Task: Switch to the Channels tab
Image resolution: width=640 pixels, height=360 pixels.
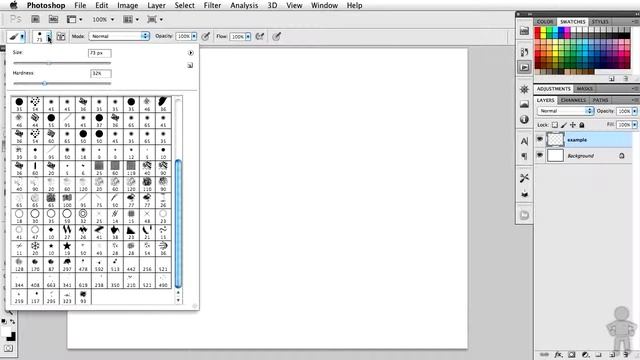Action: pyautogui.click(x=573, y=100)
